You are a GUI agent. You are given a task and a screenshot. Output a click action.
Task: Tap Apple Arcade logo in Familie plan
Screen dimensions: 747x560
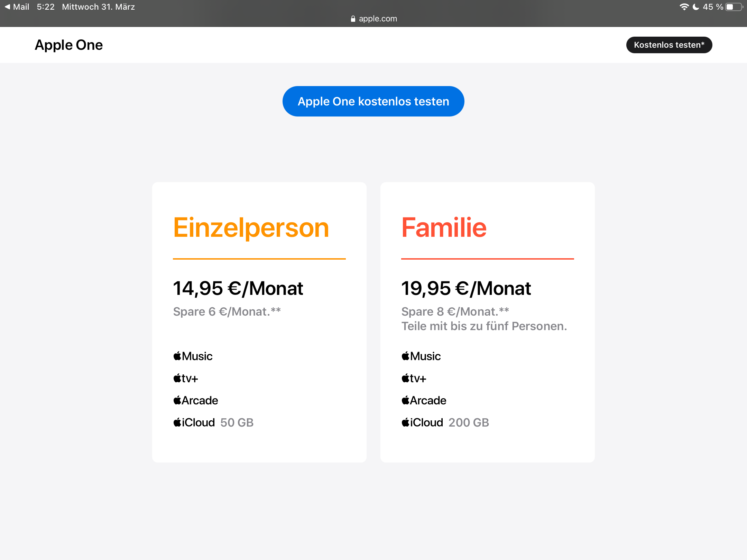(x=424, y=400)
